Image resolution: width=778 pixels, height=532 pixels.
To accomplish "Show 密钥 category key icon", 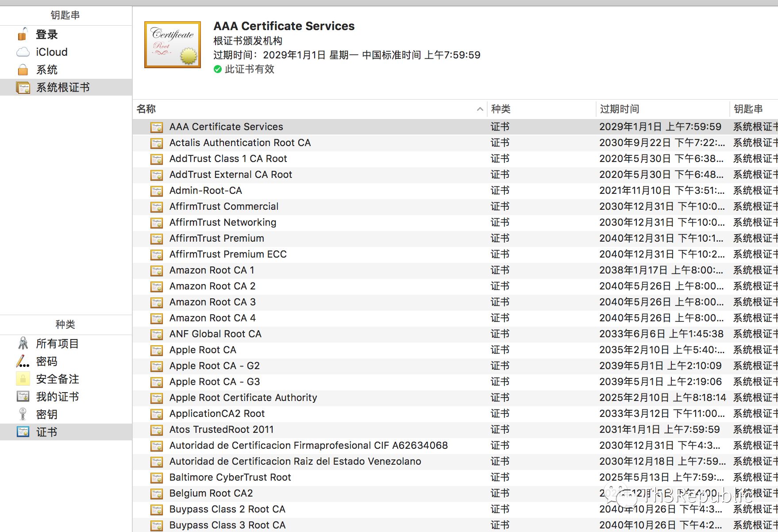I will coord(23,414).
